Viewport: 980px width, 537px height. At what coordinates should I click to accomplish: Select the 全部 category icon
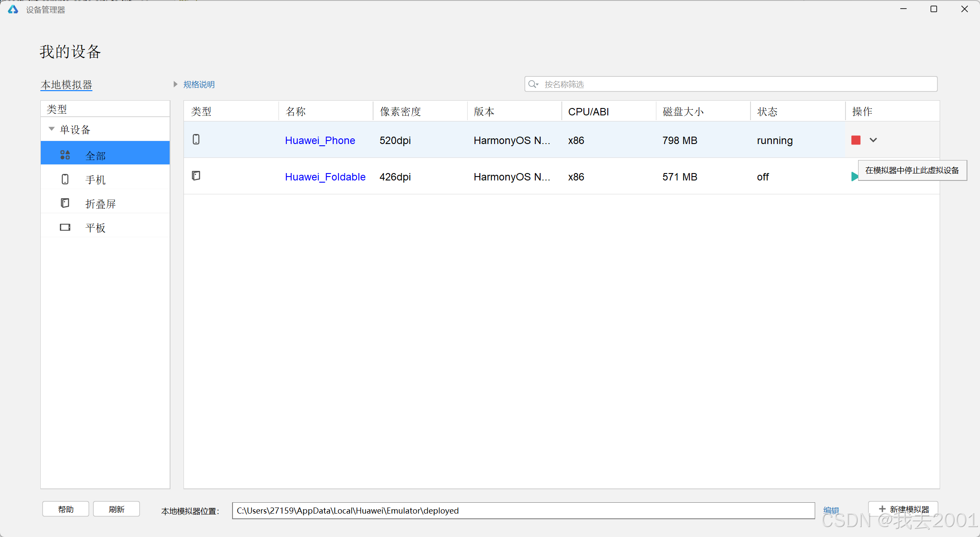point(65,155)
